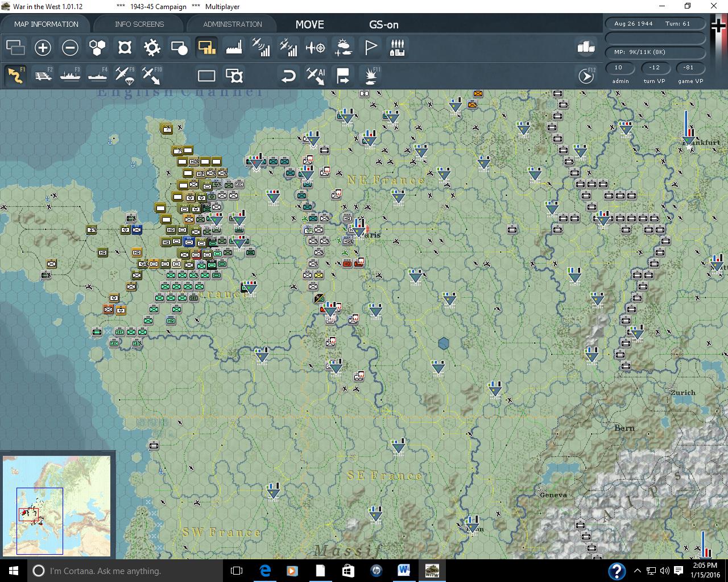This screenshot has width=728, height=582.
Task: Toggle the hex grid display
Action: pos(97,48)
